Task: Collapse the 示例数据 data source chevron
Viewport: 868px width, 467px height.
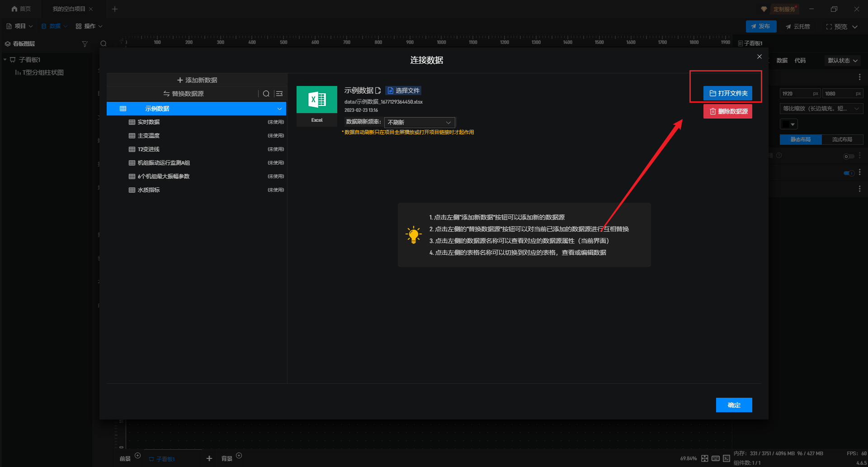Action: 279,109
